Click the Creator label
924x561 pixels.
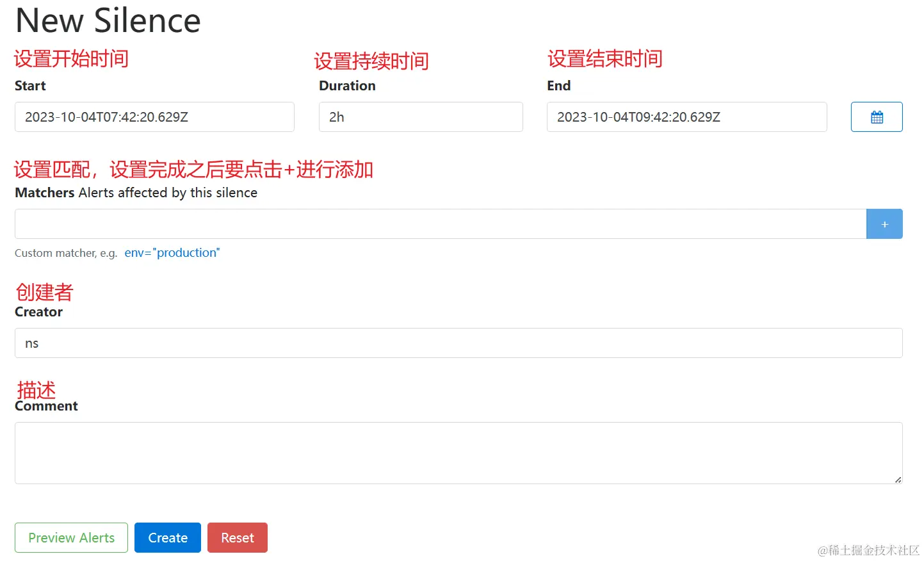click(38, 312)
